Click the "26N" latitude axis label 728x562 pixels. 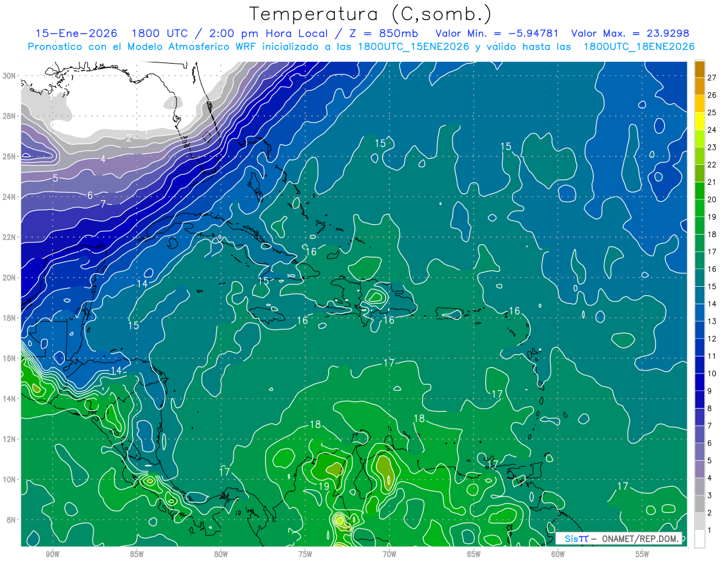10,156
